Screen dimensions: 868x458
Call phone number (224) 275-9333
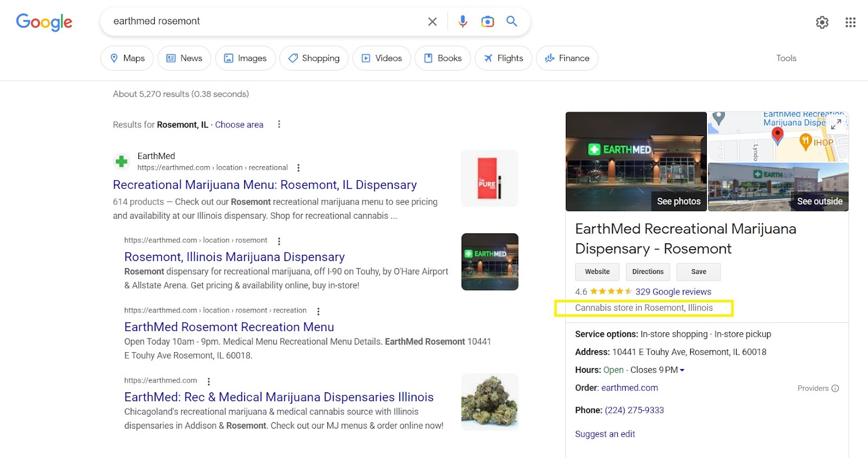tap(634, 410)
